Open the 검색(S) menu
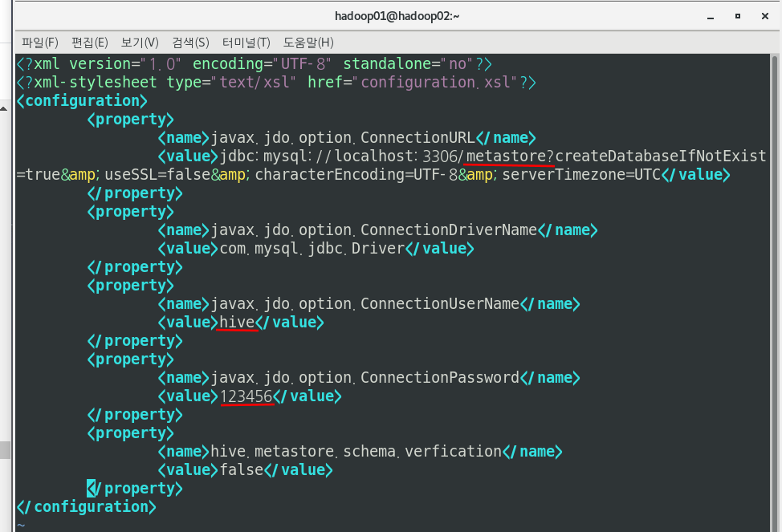 190,43
